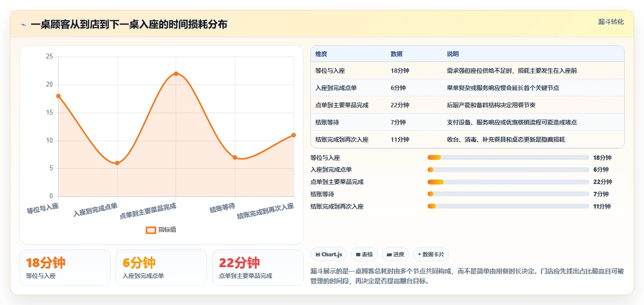Click the 入座到完成点单 progress bar
The height and width of the screenshot is (305, 644).
(508, 170)
